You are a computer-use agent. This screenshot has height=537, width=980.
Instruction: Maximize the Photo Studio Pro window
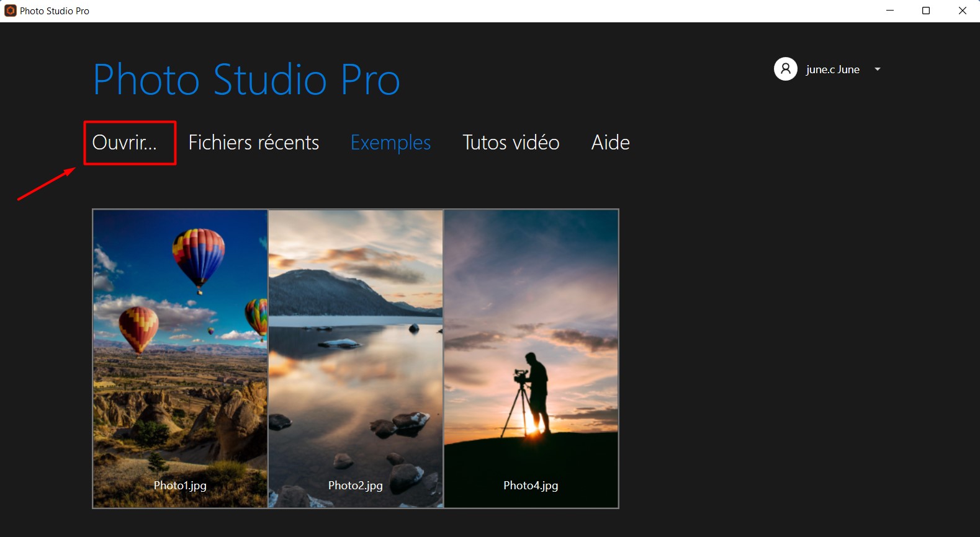pyautogui.click(x=926, y=11)
